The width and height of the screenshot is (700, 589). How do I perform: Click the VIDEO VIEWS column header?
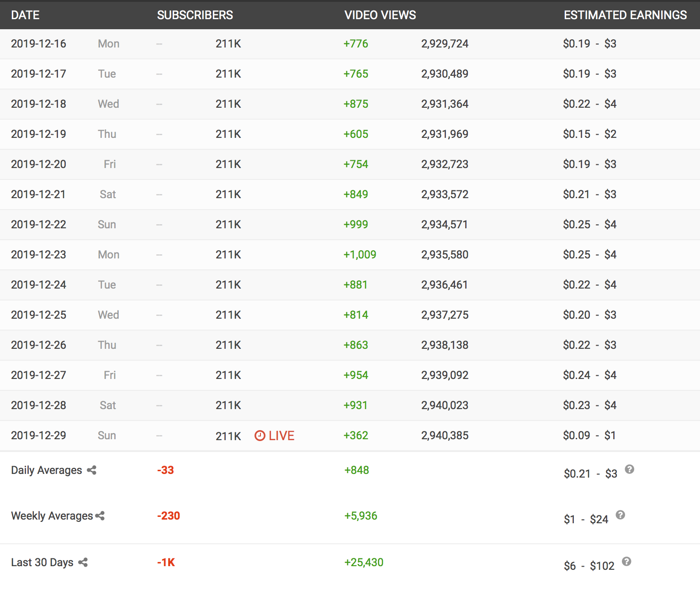click(380, 15)
